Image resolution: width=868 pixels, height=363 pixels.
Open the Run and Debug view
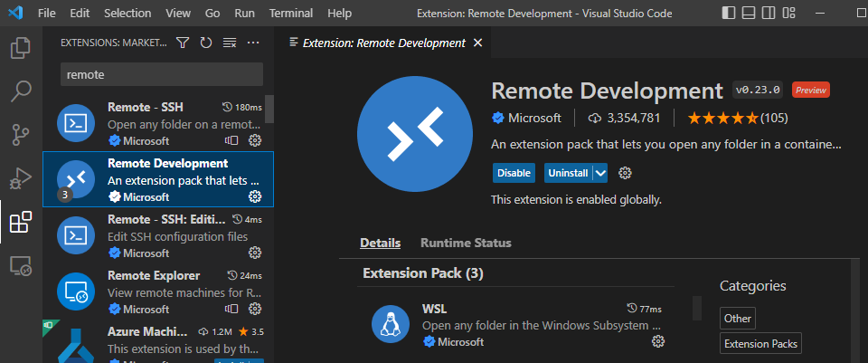[21, 178]
